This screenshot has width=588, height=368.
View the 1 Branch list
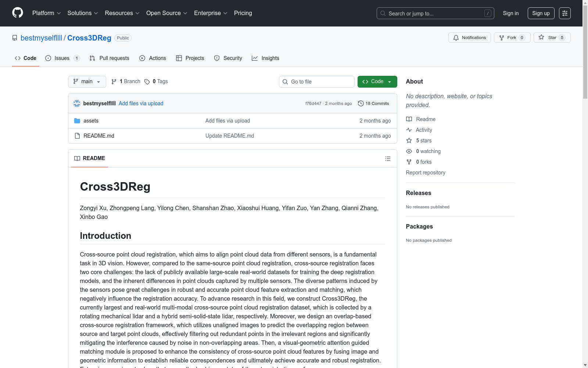126,82
